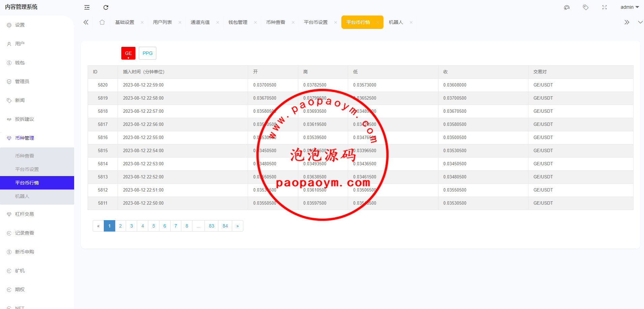Image resolution: width=644 pixels, height=309 pixels.
Task: Click the tag icon in the header
Action: pos(586,7)
